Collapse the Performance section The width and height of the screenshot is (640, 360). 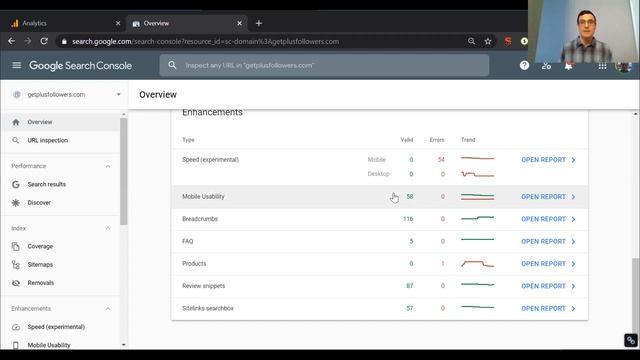[x=108, y=166]
